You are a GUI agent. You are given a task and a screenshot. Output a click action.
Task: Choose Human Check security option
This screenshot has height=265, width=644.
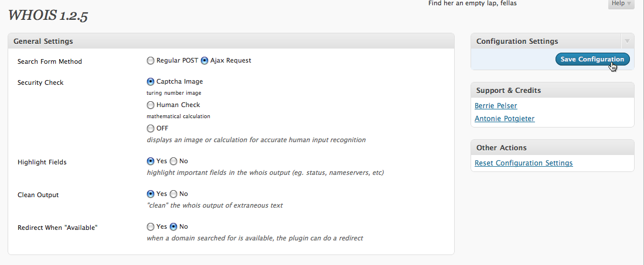pos(151,105)
